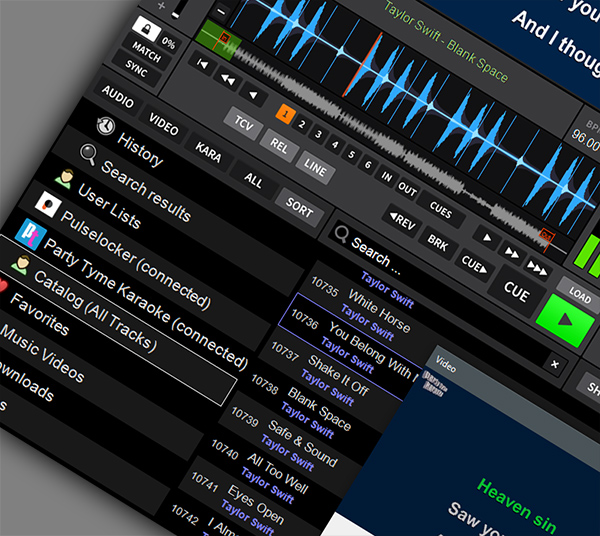Click the CUE play arrow button
Screen dimensions: 600x536
pos(474,265)
